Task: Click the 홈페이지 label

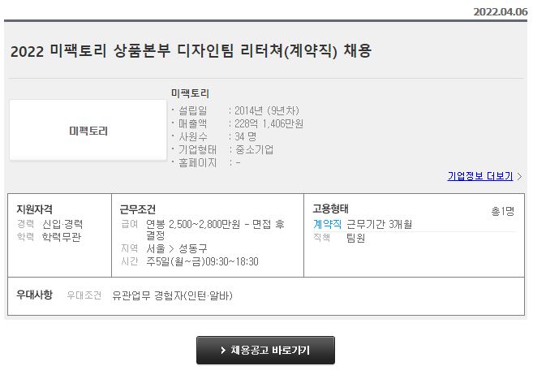Action: tap(197, 163)
